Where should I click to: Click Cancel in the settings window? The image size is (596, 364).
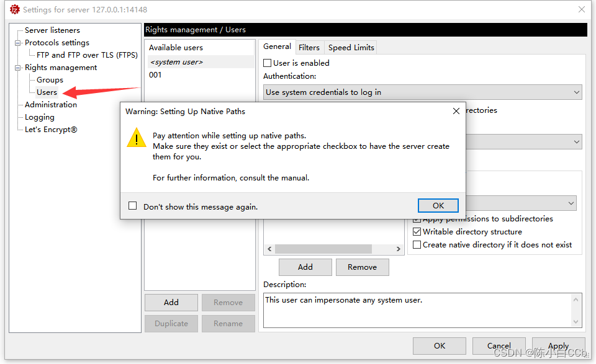tap(499, 346)
